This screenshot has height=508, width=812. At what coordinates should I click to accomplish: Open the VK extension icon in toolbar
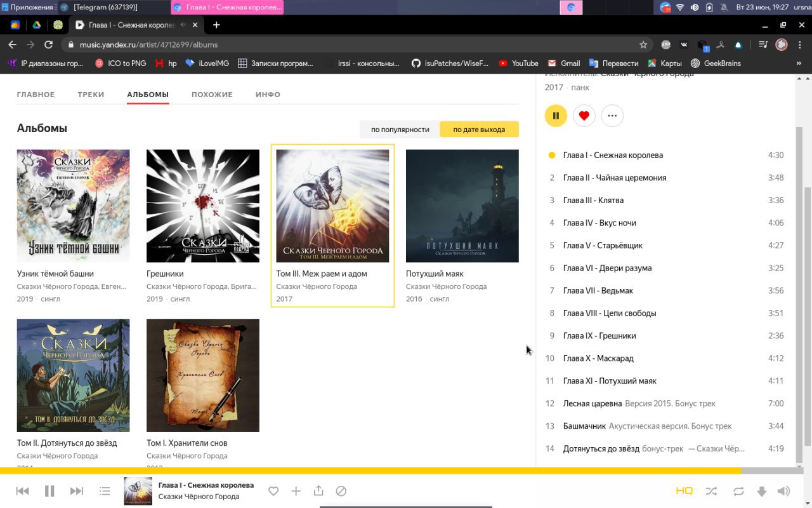tap(684, 44)
